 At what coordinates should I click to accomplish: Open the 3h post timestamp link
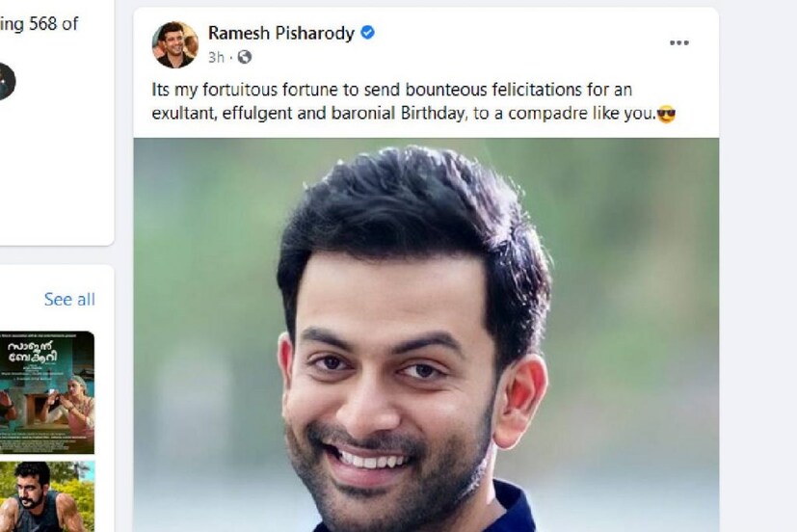pos(216,58)
